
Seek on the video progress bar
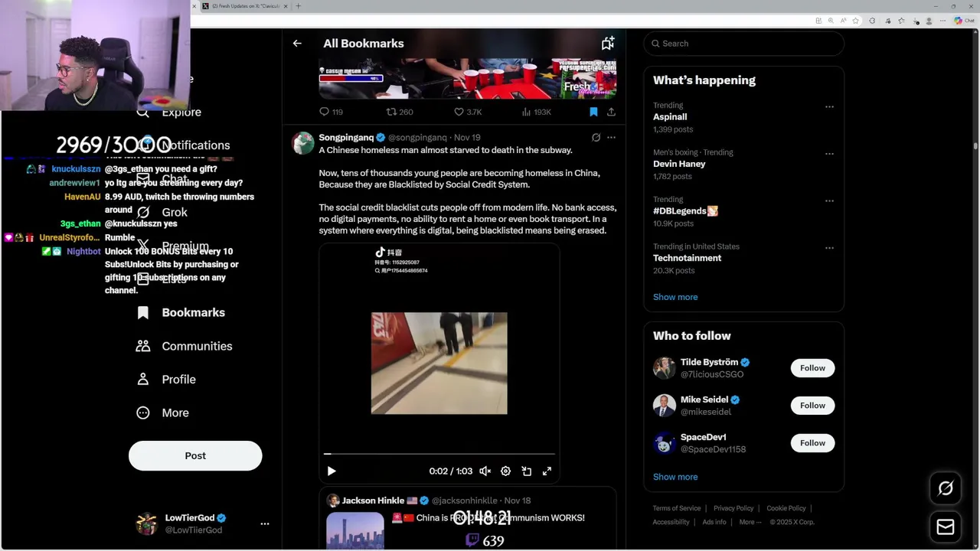(x=439, y=454)
